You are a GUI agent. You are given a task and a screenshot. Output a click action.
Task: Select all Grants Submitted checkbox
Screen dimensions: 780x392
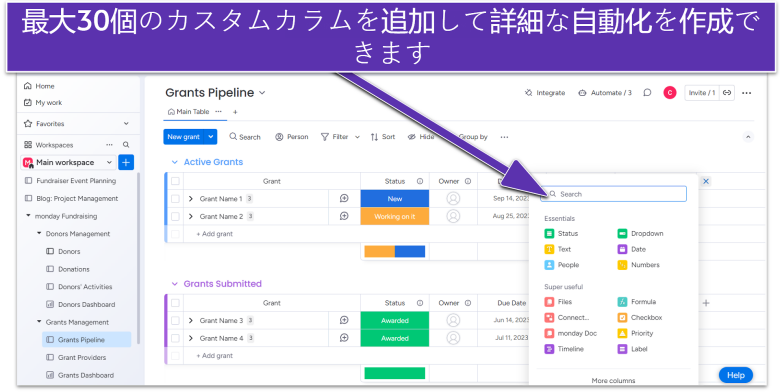click(x=175, y=303)
